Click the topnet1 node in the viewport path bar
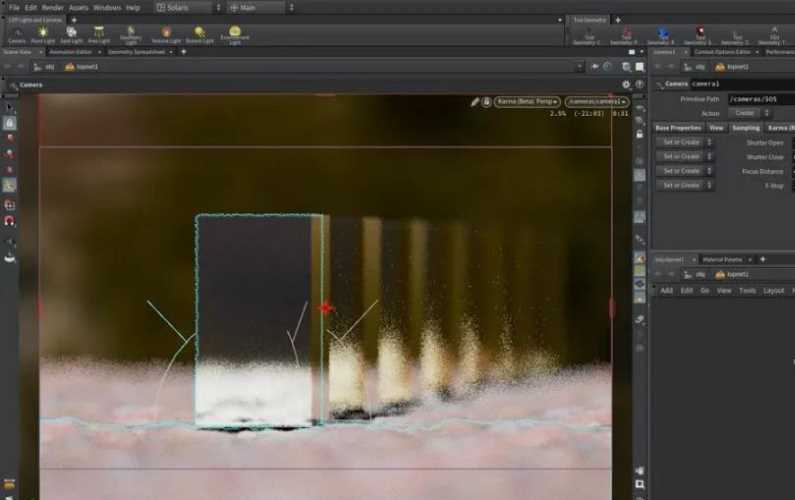 tap(82, 66)
